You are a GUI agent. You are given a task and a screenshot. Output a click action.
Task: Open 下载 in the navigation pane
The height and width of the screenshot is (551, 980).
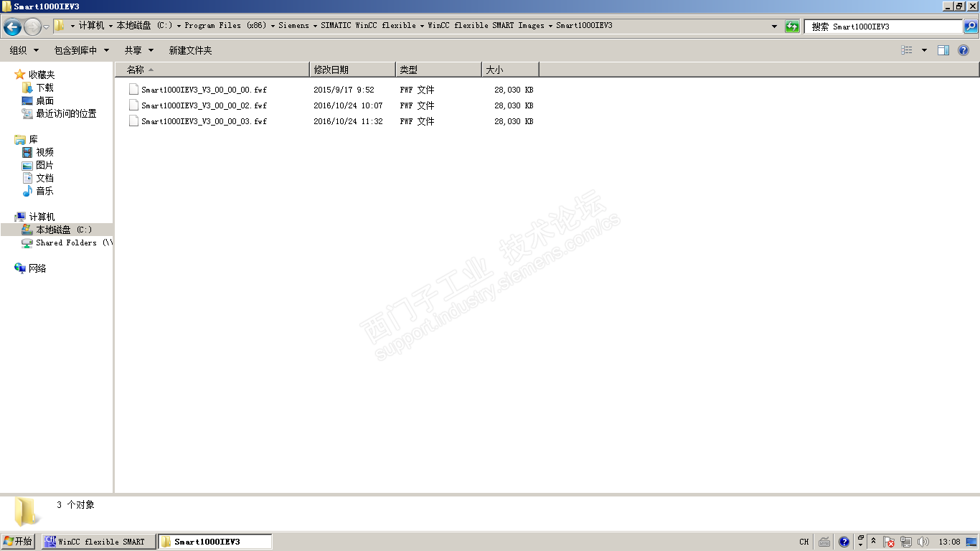(44, 88)
